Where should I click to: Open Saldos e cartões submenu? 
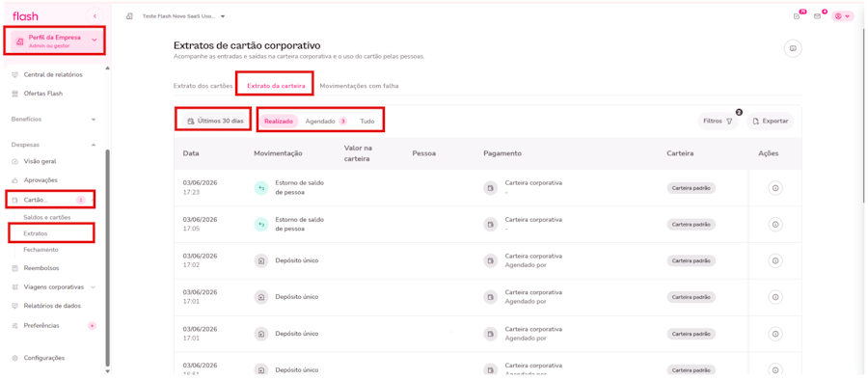pyautogui.click(x=47, y=218)
